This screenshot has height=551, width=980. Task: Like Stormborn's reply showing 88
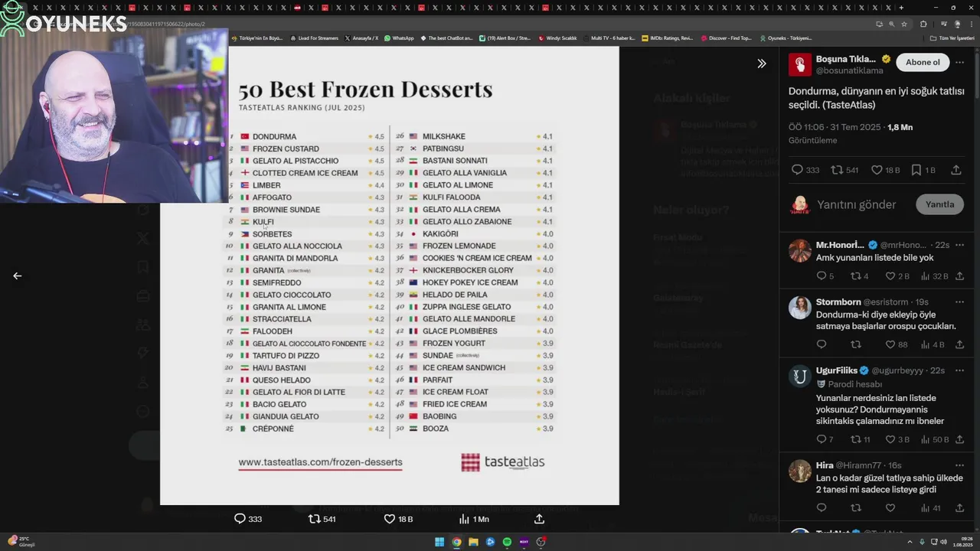pos(897,344)
